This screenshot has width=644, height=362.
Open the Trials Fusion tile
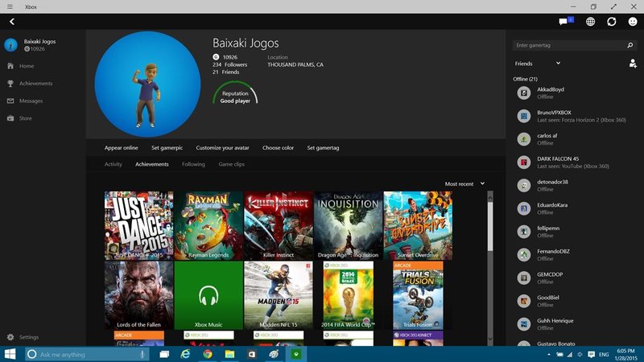tap(418, 295)
